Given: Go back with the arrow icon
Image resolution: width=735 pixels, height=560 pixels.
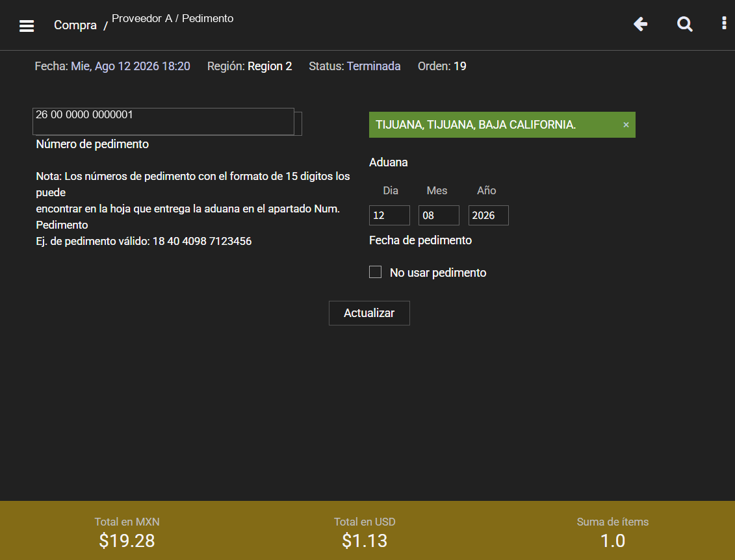Looking at the screenshot, I should pyautogui.click(x=640, y=24).
